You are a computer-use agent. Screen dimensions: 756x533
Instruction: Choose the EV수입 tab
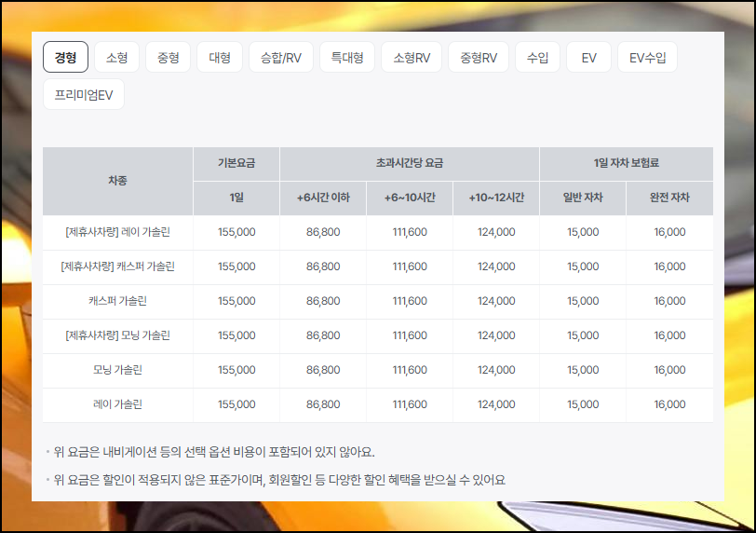(647, 58)
